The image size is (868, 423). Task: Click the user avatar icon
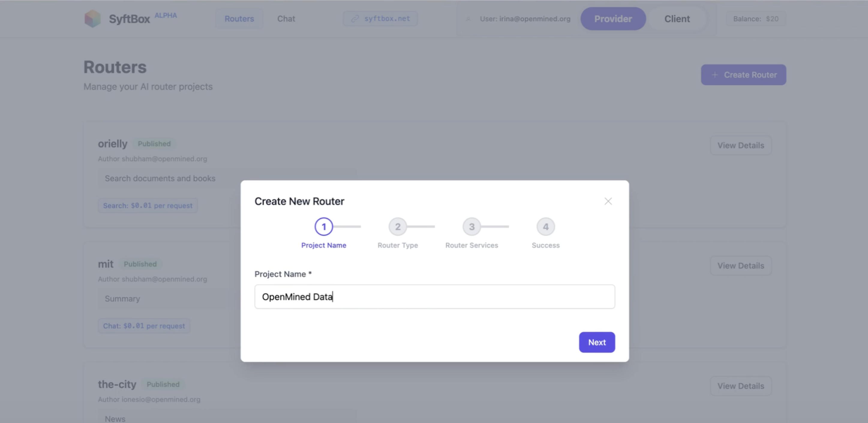[x=468, y=19]
